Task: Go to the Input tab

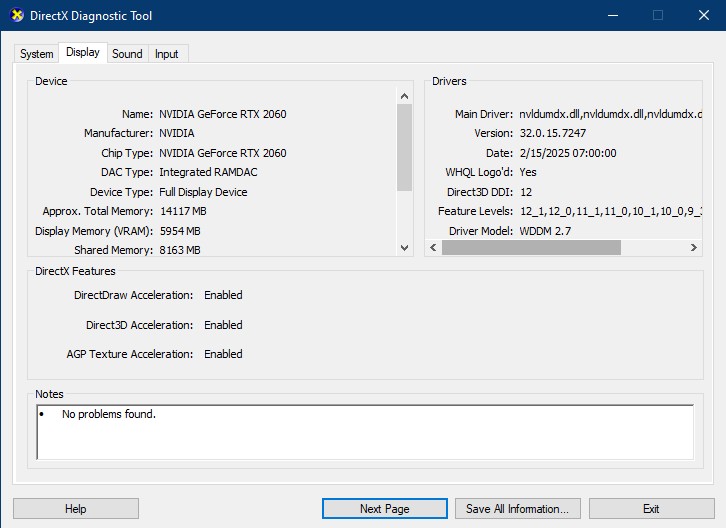Action: [167, 54]
